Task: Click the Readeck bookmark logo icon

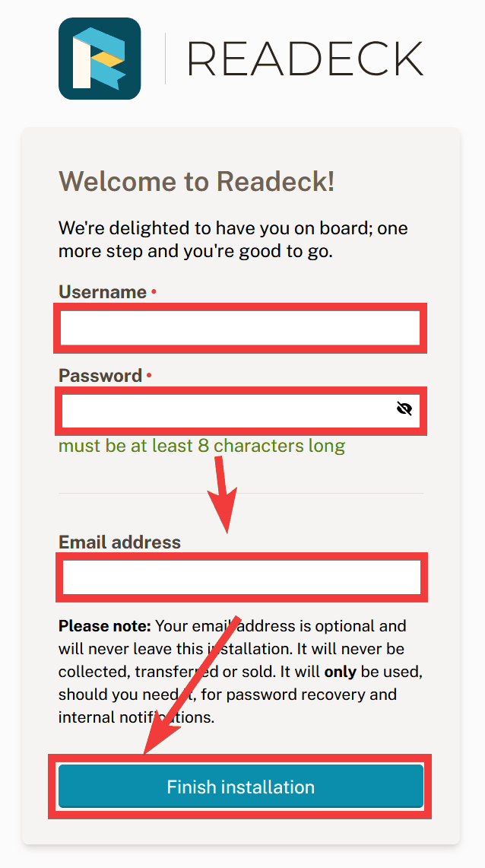Action: point(100,59)
